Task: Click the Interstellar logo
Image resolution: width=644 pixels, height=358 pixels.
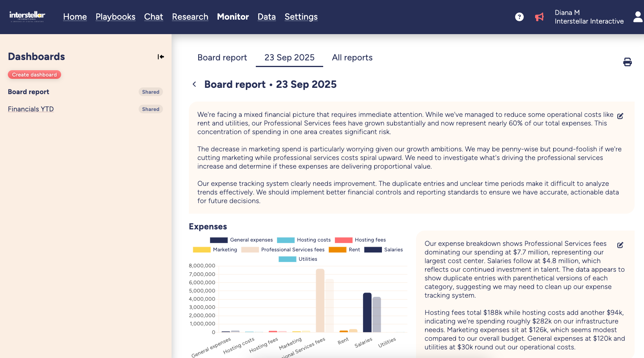Action: (x=27, y=16)
